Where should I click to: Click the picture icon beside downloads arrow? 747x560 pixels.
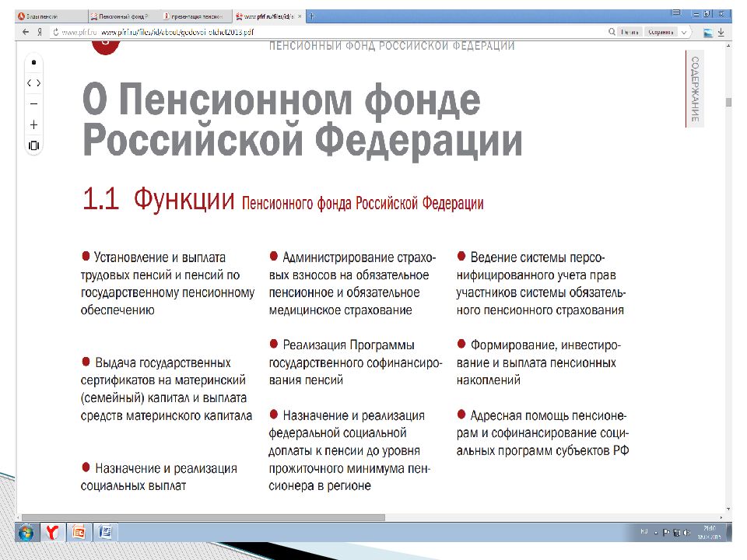708,33
